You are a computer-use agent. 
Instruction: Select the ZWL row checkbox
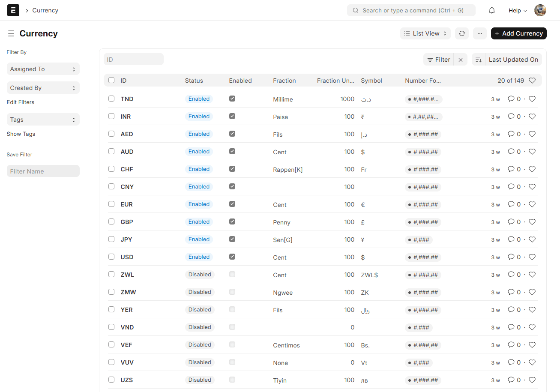[111, 274]
